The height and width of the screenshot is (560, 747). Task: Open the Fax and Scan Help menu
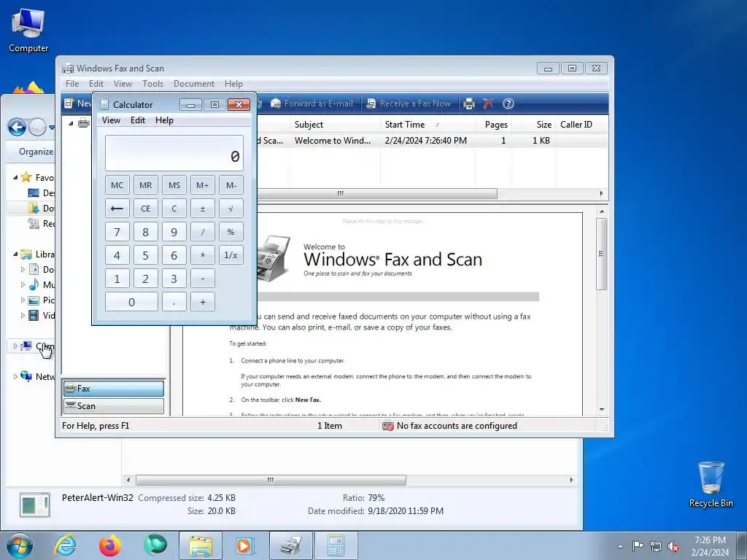coord(233,83)
